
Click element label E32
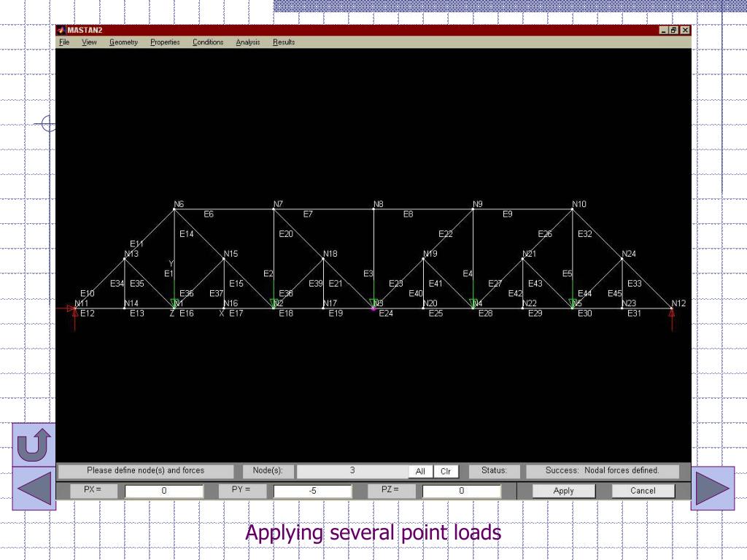tap(585, 234)
